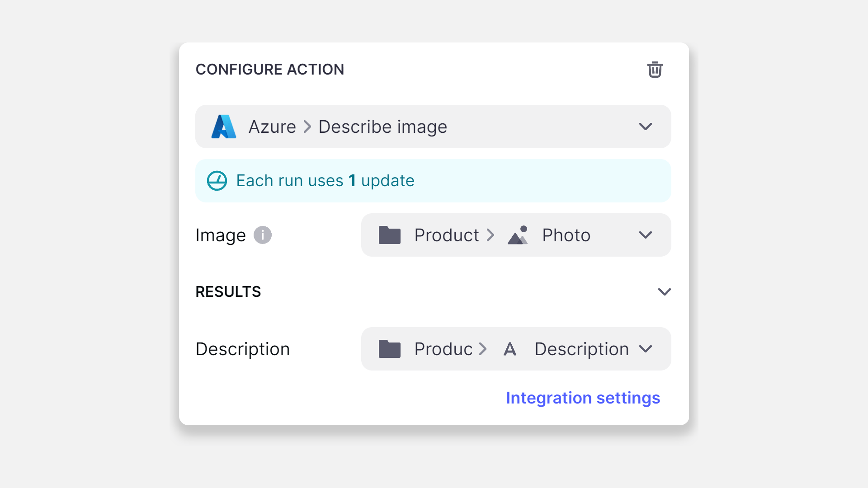Open Integration settings link
Screen dimensions: 868x488
pos(583,398)
